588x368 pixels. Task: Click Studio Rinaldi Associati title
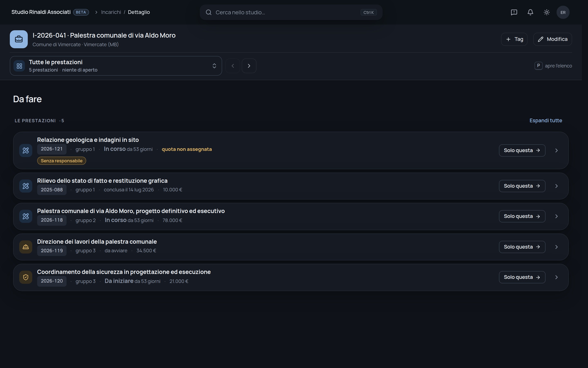tap(41, 12)
